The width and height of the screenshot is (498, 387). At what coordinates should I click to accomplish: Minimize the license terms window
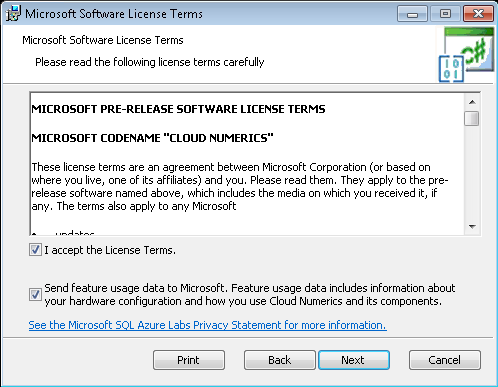tap(412, 14)
